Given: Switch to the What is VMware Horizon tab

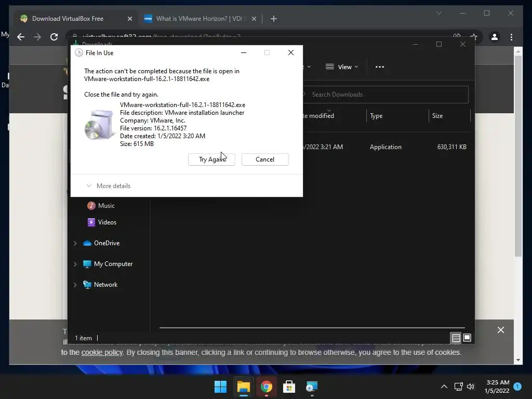Looking at the screenshot, I should coord(199,19).
